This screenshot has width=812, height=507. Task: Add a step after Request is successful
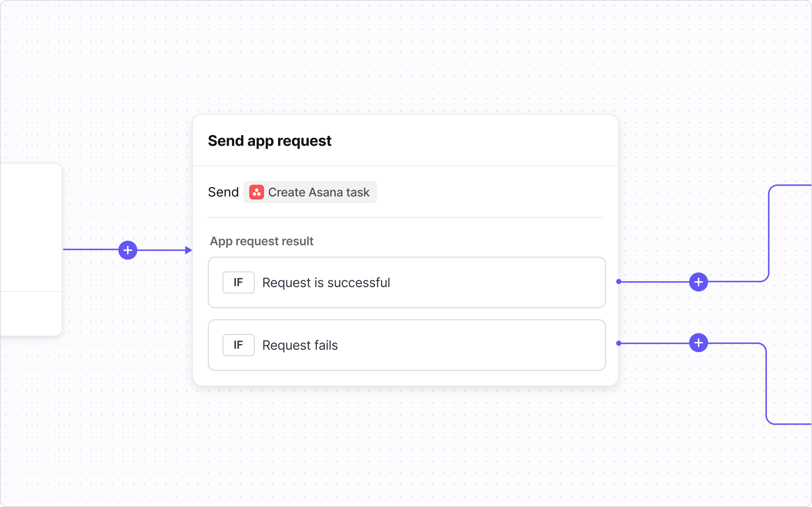click(698, 282)
